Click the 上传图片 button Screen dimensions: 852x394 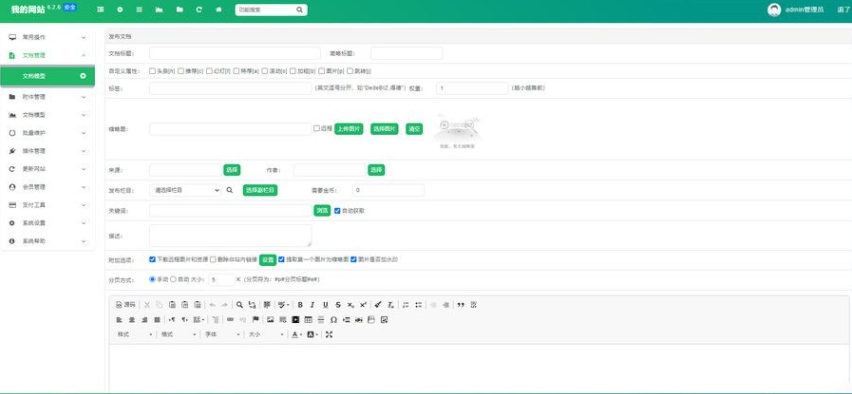point(348,129)
